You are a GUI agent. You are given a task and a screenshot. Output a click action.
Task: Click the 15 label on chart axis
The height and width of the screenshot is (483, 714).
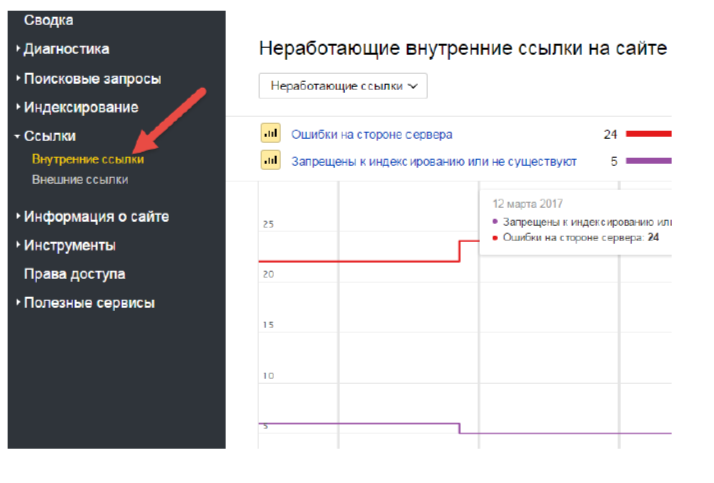click(x=268, y=325)
